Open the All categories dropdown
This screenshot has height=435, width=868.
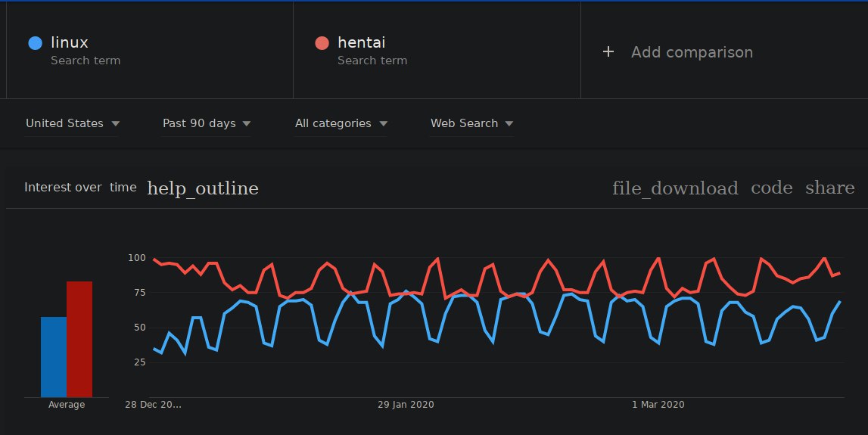341,123
